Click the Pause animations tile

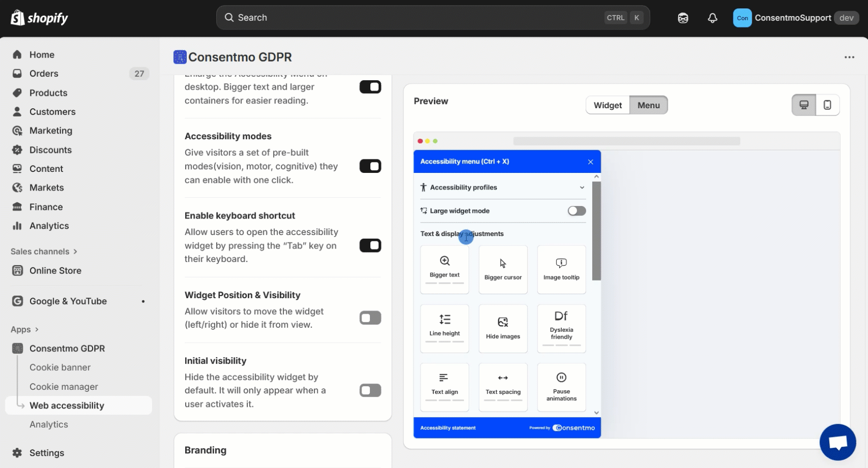point(561,387)
